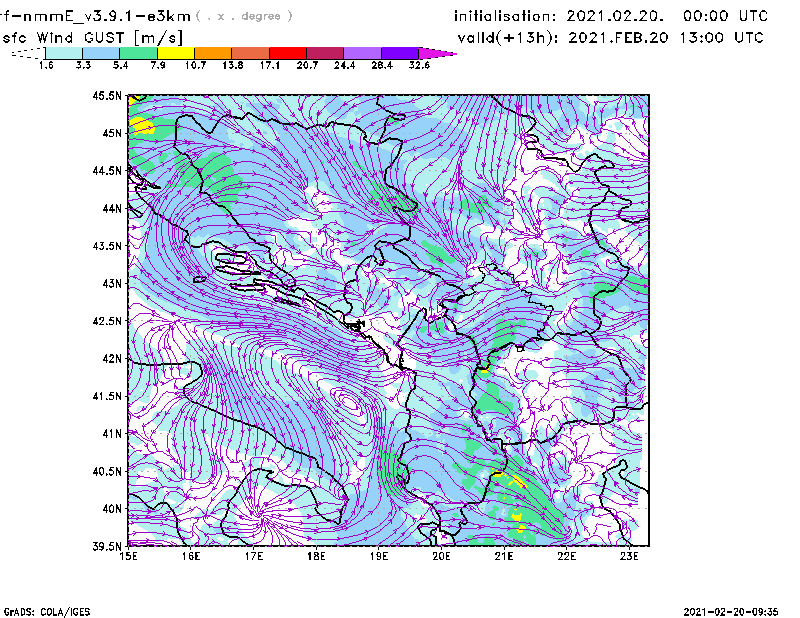
Task: Click the 19E longitude label
Action: [x=379, y=556]
